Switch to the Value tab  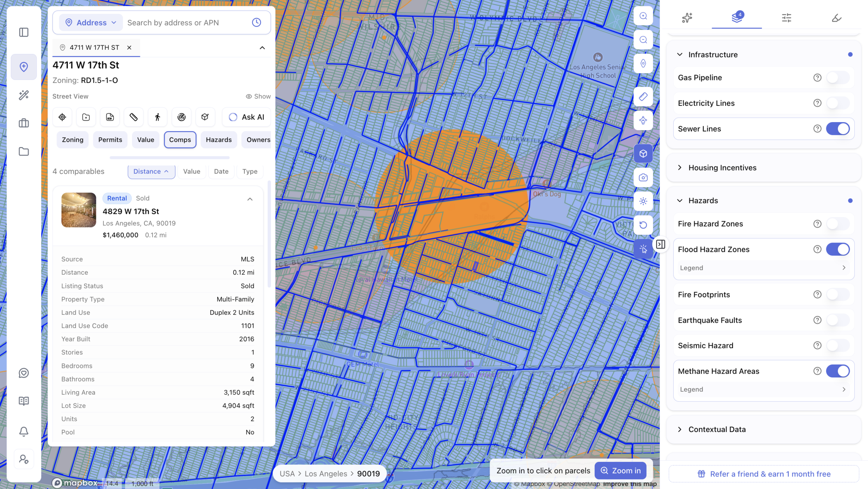click(145, 140)
